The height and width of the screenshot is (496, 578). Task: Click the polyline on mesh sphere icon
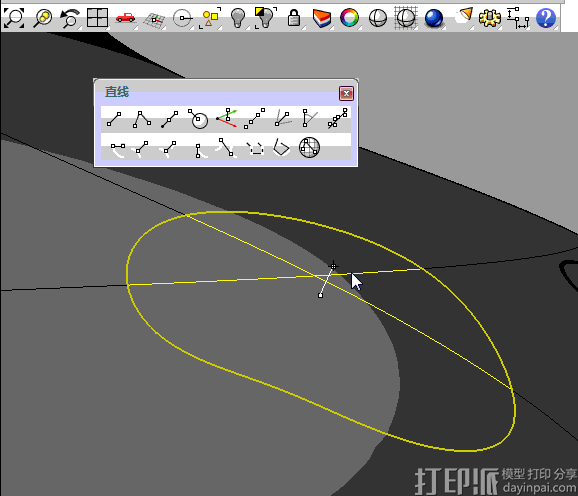coord(309,147)
